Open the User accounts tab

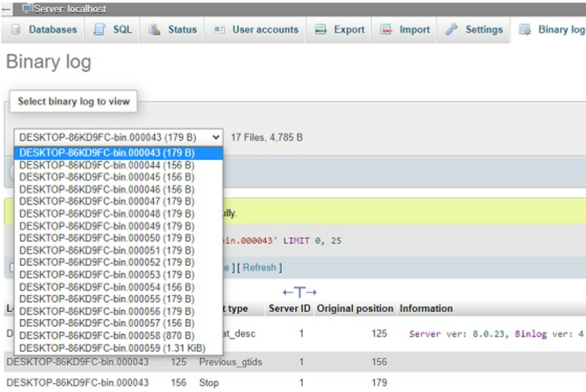pos(265,30)
